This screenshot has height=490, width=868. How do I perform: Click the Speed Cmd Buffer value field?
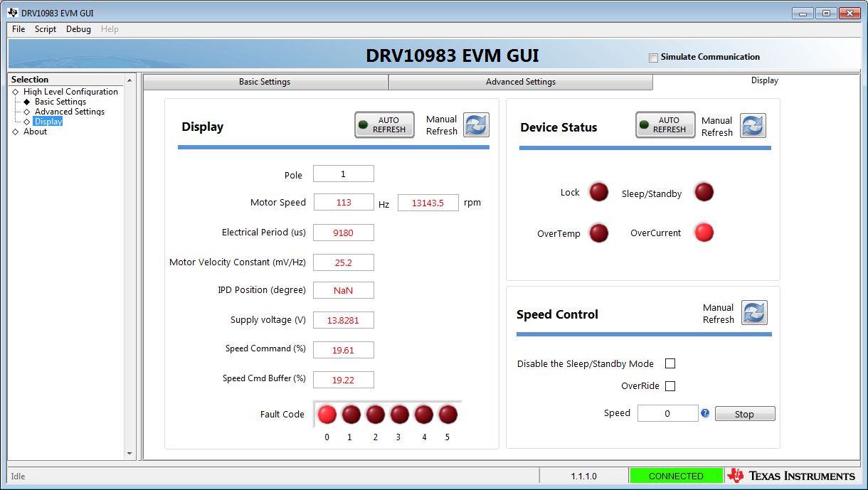pos(344,380)
